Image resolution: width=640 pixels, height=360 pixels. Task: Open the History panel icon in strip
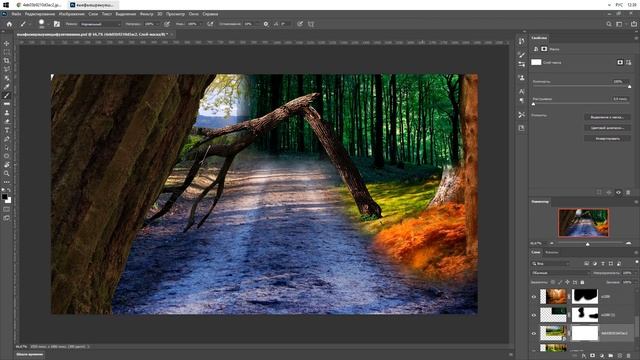coord(522,41)
